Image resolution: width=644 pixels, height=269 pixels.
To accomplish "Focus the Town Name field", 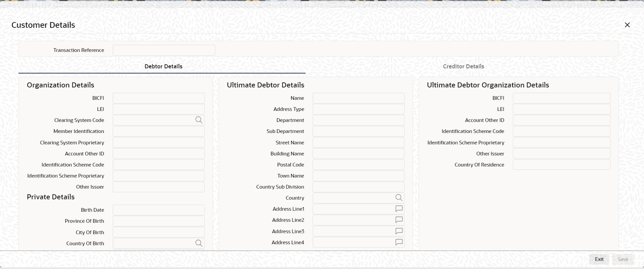I will [x=359, y=176].
